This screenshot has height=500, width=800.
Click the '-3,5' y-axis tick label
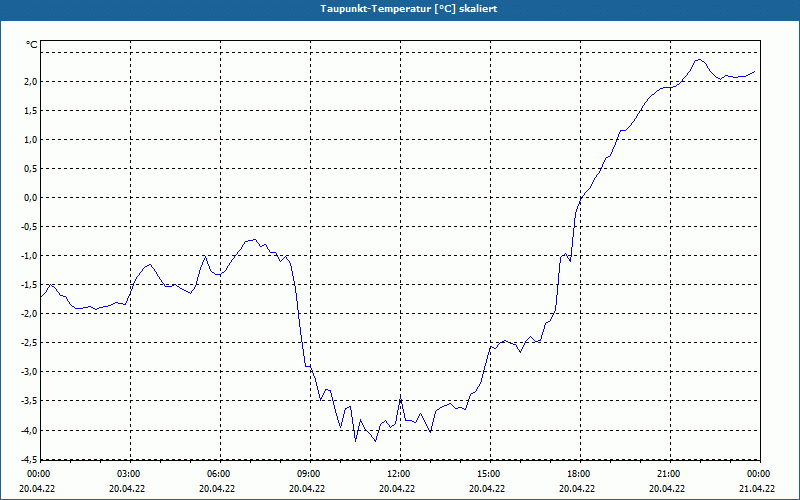[x=27, y=402]
